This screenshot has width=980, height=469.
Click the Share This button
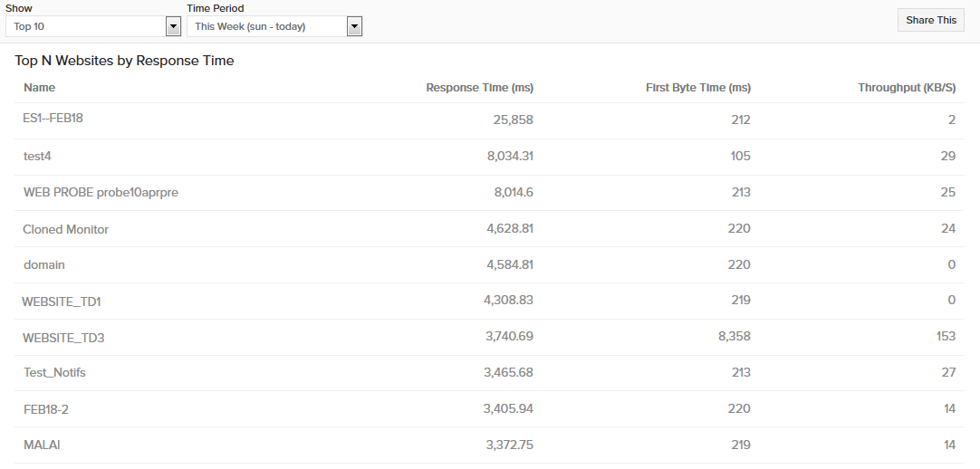(x=930, y=20)
